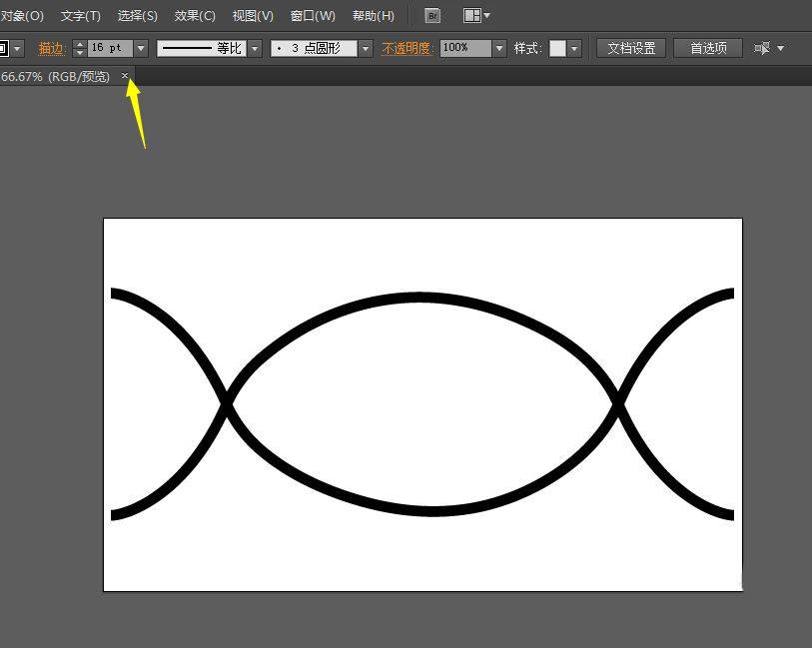Open the 效果(C) menu

(x=195, y=16)
